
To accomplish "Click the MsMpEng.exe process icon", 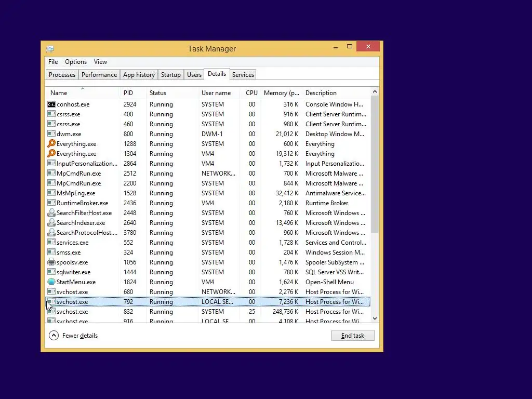I will click(x=51, y=193).
